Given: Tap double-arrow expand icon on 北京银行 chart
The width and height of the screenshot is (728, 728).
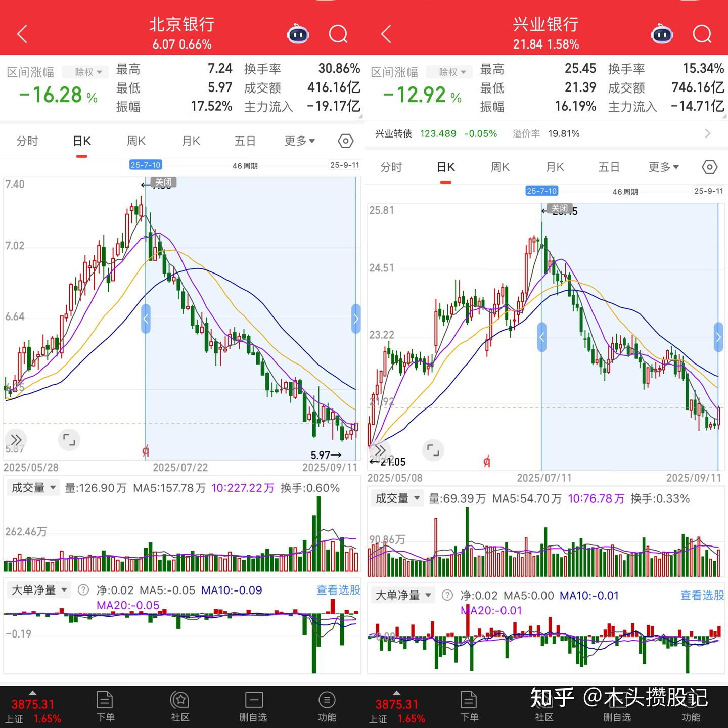Looking at the screenshot, I should point(16,440).
